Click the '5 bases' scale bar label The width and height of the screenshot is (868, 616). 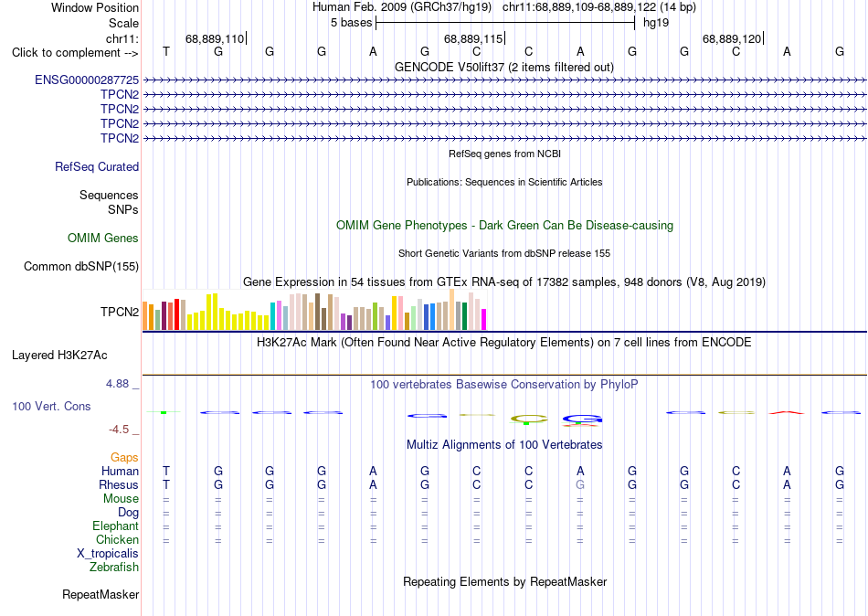click(352, 23)
